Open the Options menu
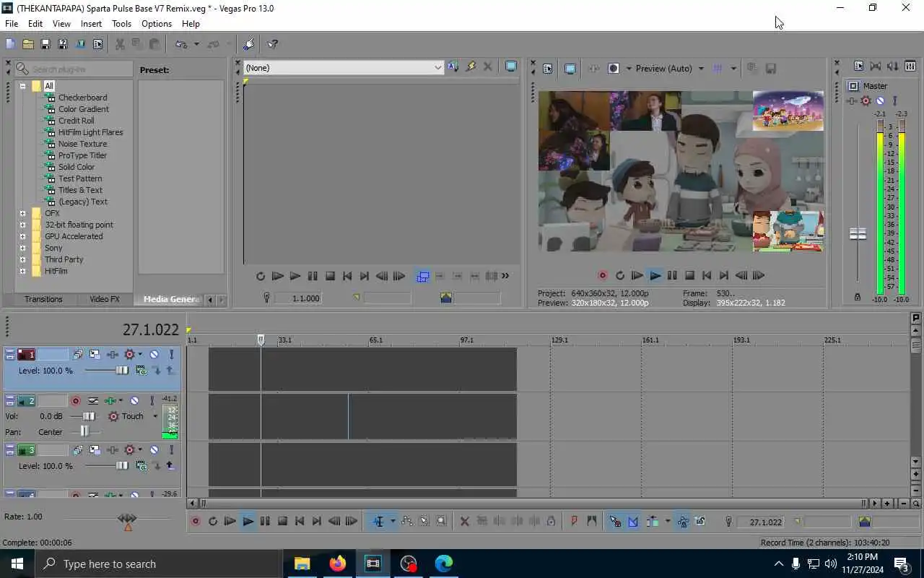 pos(157,24)
